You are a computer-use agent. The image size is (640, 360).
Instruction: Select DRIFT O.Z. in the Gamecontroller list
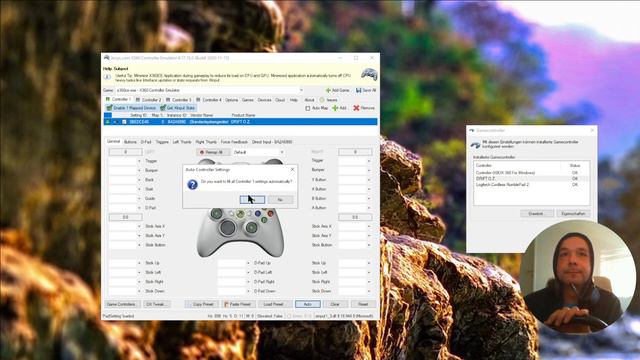(x=532, y=178)
